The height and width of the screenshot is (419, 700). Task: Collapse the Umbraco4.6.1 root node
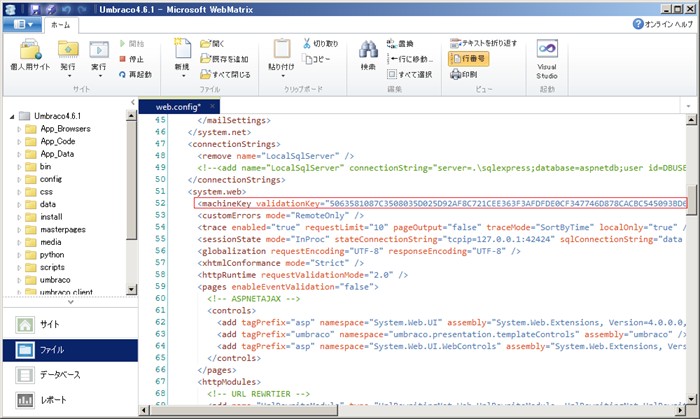click(x=12, y=116)
